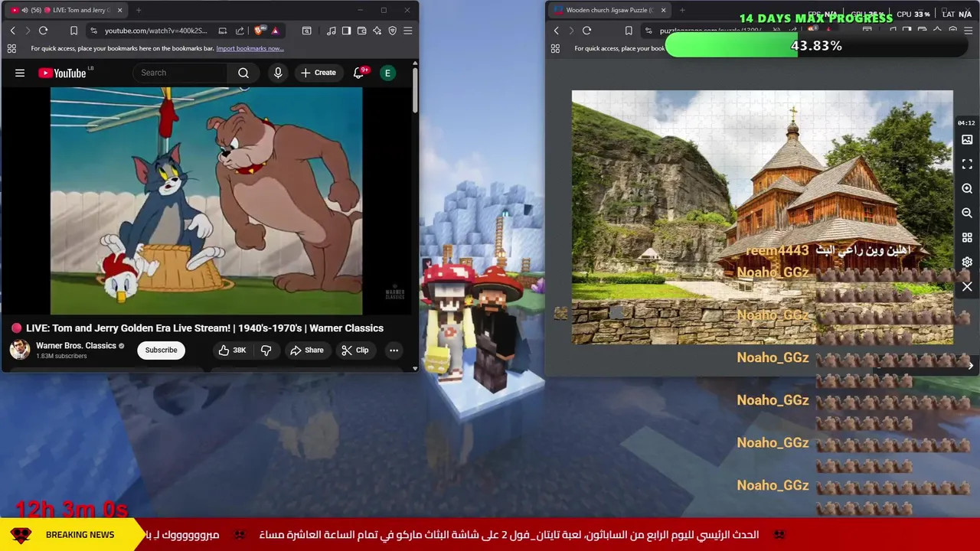Open puzzle settings gear
The width and height of the screenshot is (980, 551).
tap(967, 262)
